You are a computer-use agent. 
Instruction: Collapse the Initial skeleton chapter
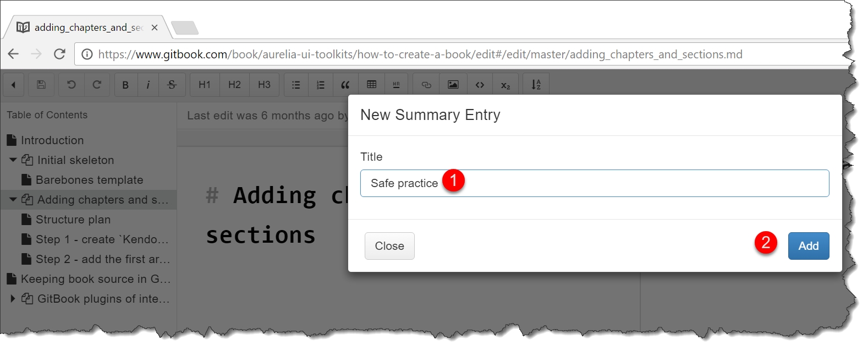click(x=13, y=160)
